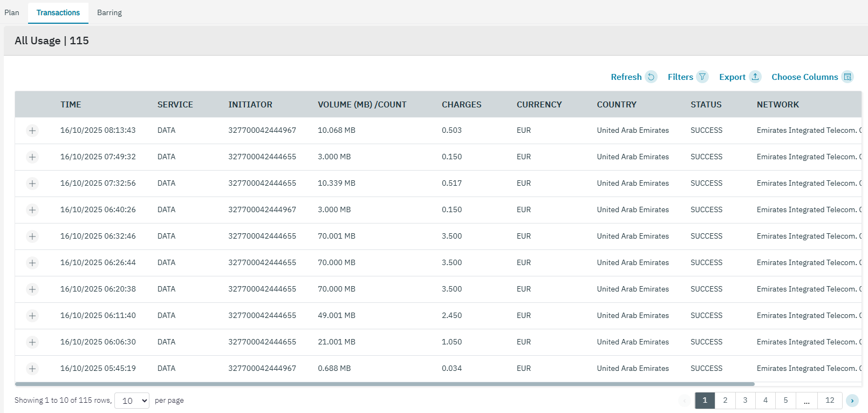This screenshot has width=868, height=413.
Task: Go to next page with arrow icon
Action: [852, 400]
